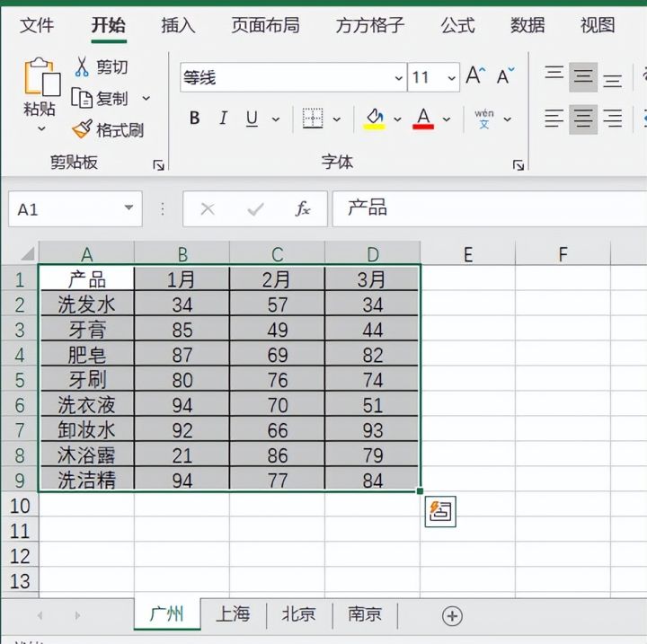Expand fill color dropdown arrow

point(397,119)
